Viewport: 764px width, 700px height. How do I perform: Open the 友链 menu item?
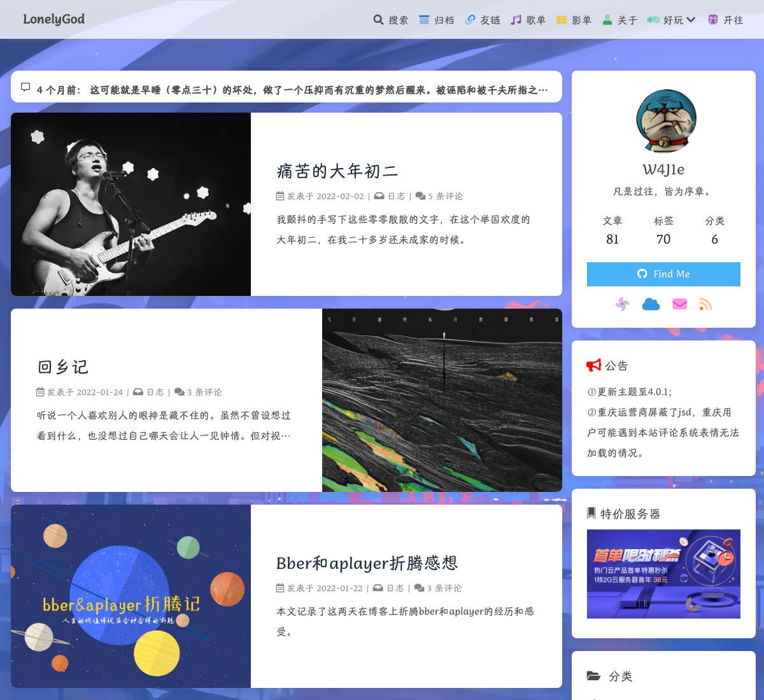pyautogui.click(x=483, y=20)
